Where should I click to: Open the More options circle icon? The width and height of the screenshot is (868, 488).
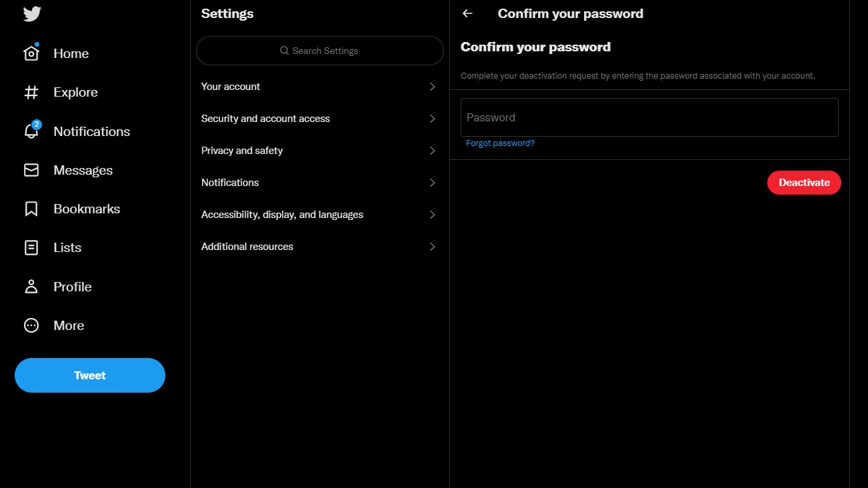click(x=31, y=325)
